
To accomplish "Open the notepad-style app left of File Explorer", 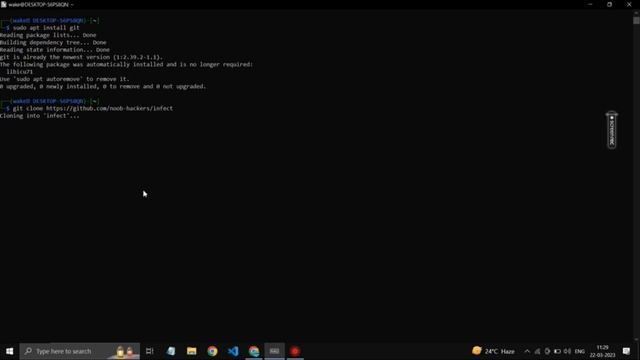I will (x=171, y=351).
